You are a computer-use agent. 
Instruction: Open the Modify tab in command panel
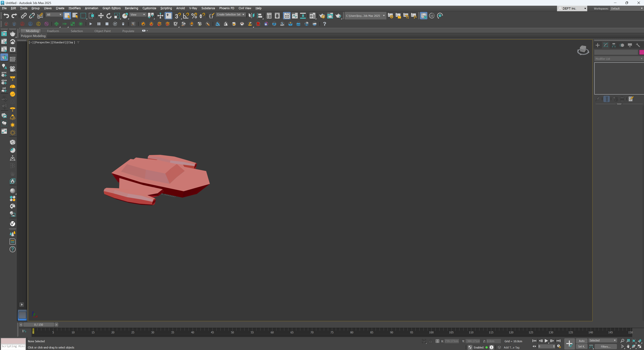point(606,45)
